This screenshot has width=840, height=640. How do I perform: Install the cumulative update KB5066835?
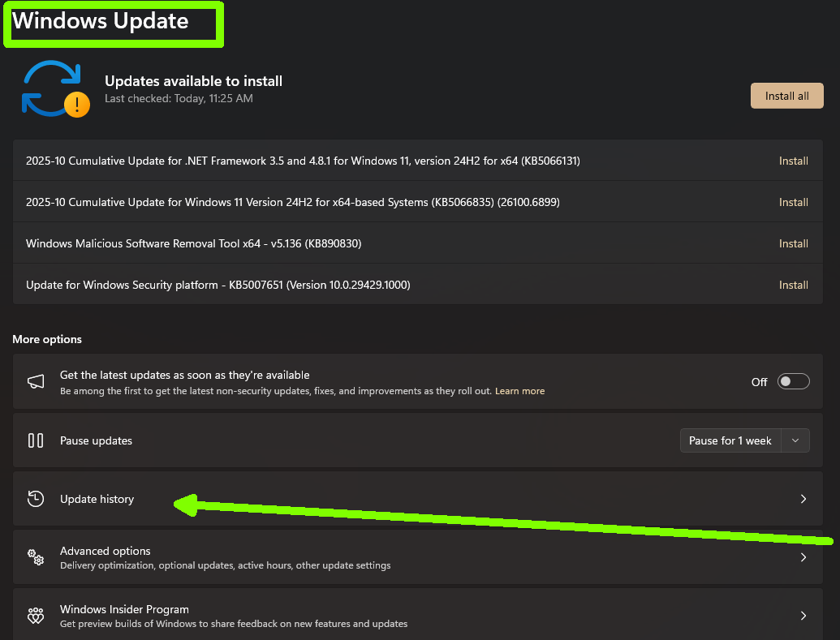pyautogui.click(x=793, y=202)
